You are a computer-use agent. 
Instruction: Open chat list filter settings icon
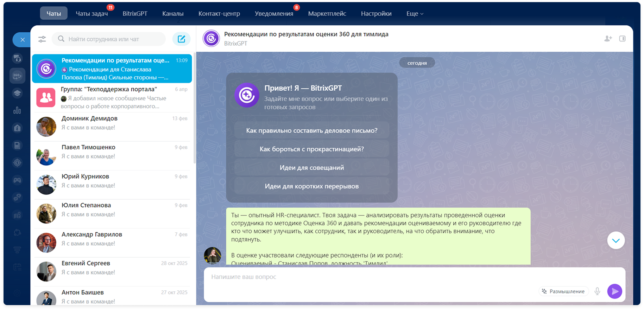click(42, 39)
